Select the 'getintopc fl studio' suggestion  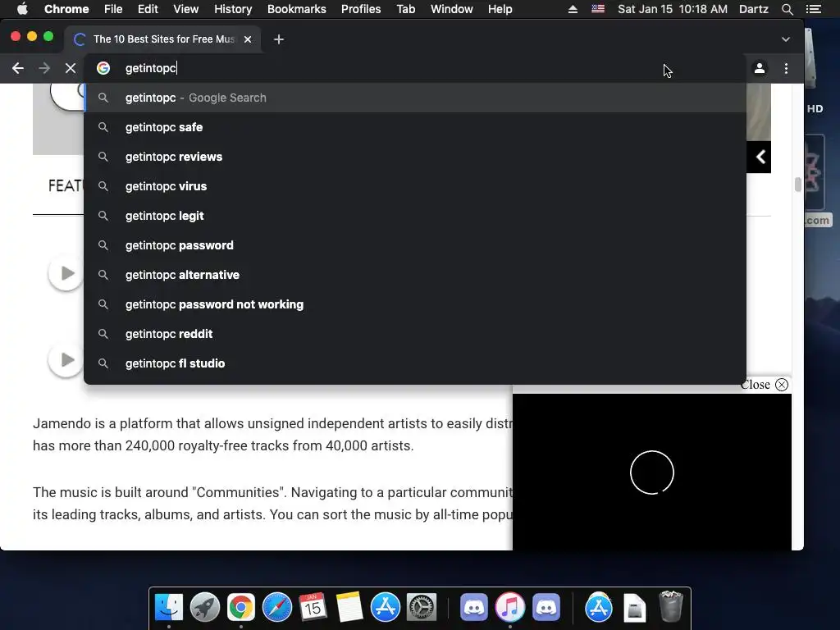(415, 363)
